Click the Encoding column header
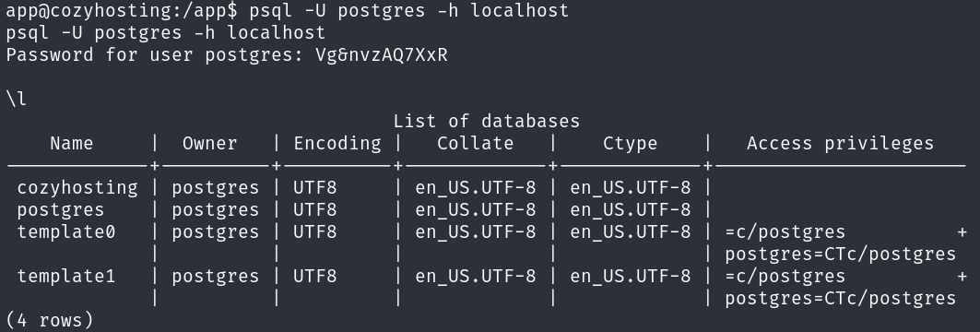Viewport: 980px width, 332px height. click(x=337, y=144)
